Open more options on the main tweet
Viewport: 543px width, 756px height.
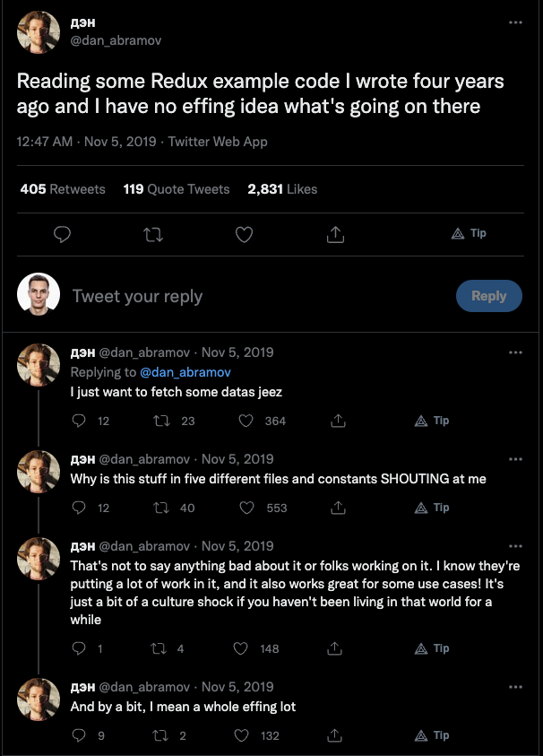(x=515, y=22)
